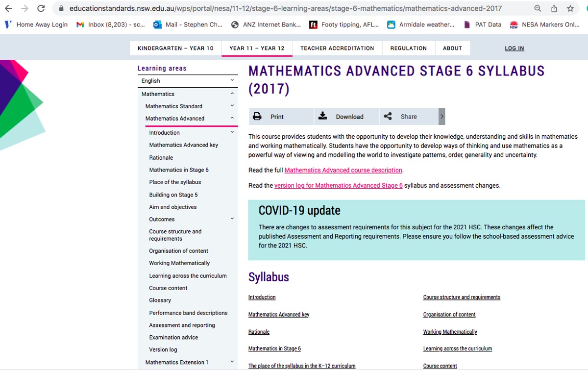Reload the page with refresh icon

[41, 8]
